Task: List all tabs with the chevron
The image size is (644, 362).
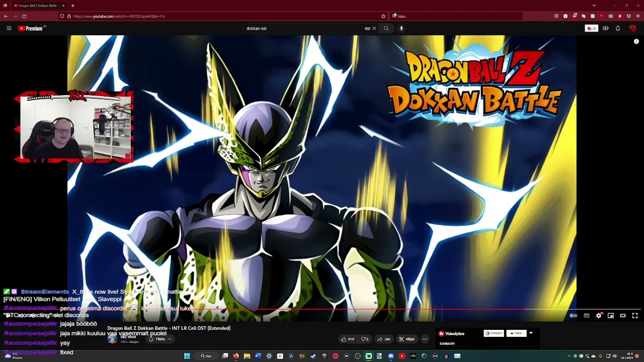Action: point(594,6)
